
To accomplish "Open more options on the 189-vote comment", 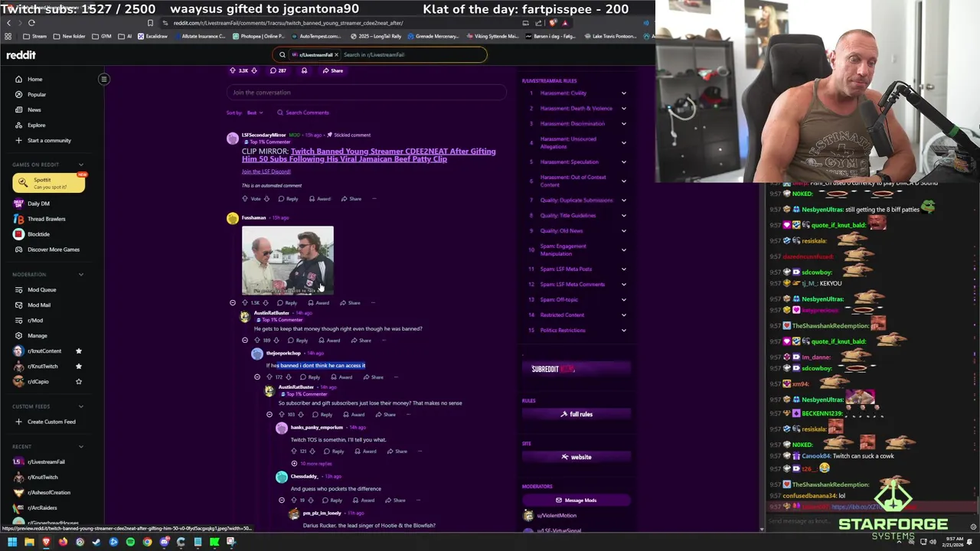I will pos(384,341).
